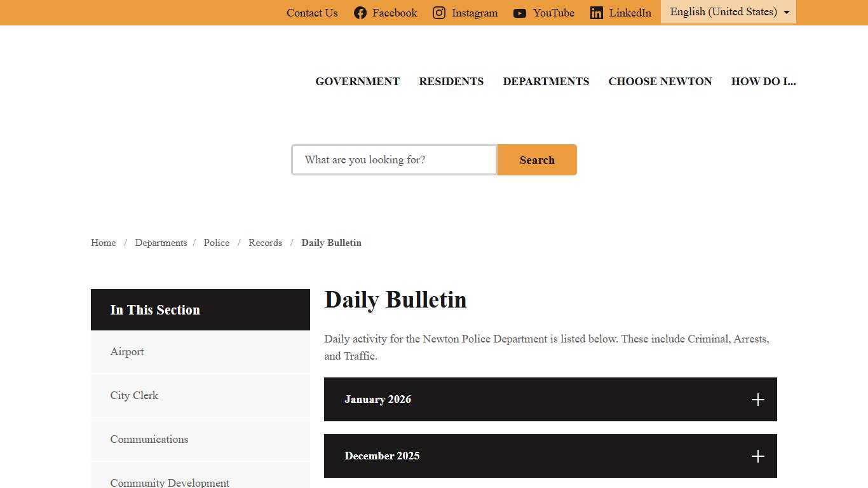
Task: Open the Choose Newton menu
Action: pos(660,81)
